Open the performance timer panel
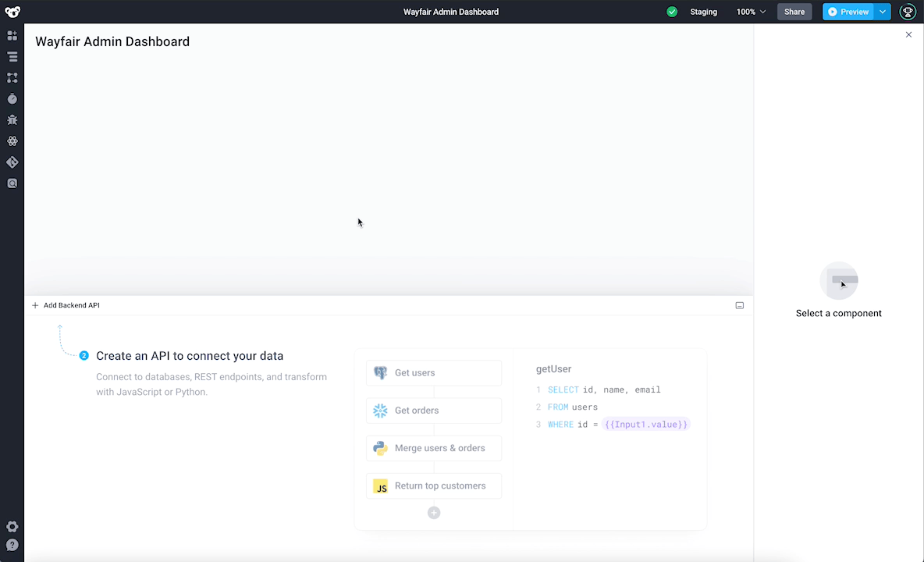 pos(12,98)
